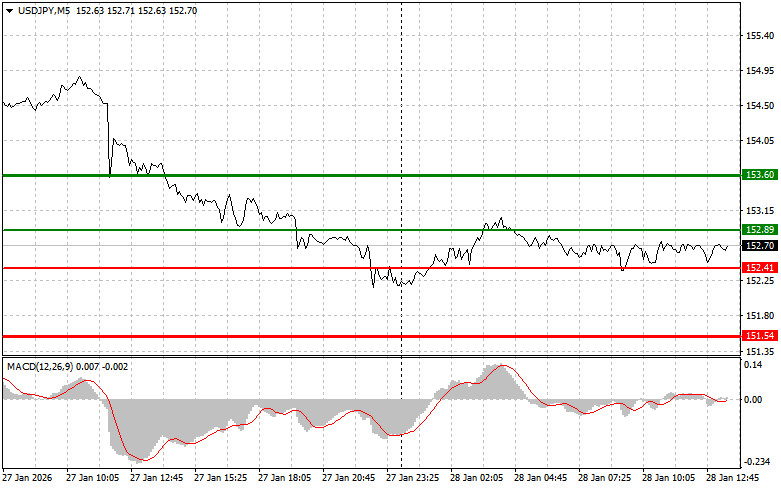Click the MACD scale value 0.00

click(754, 400)
